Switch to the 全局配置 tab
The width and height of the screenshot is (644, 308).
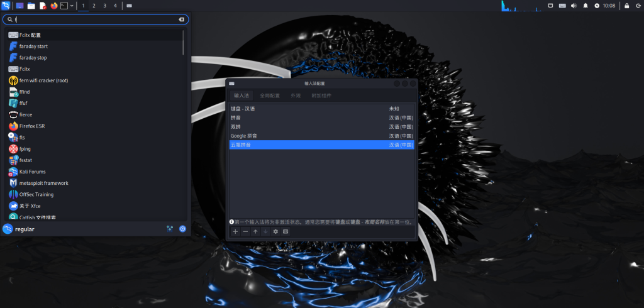point(270,96)
